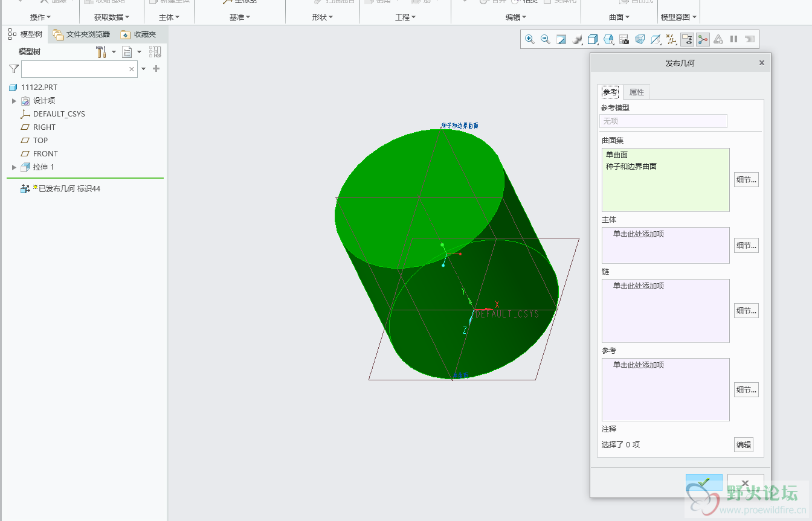The image size is (812, 521).
Task: Zoom in with the magnifier plus icon
Action: point(530,39)
